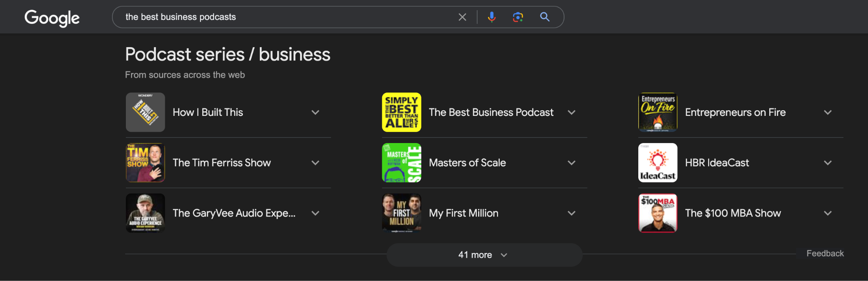Expand The $100 MBA Show chevron
Image resolution: width=868 pixels, height=281 pixels.
click(828, 214)
